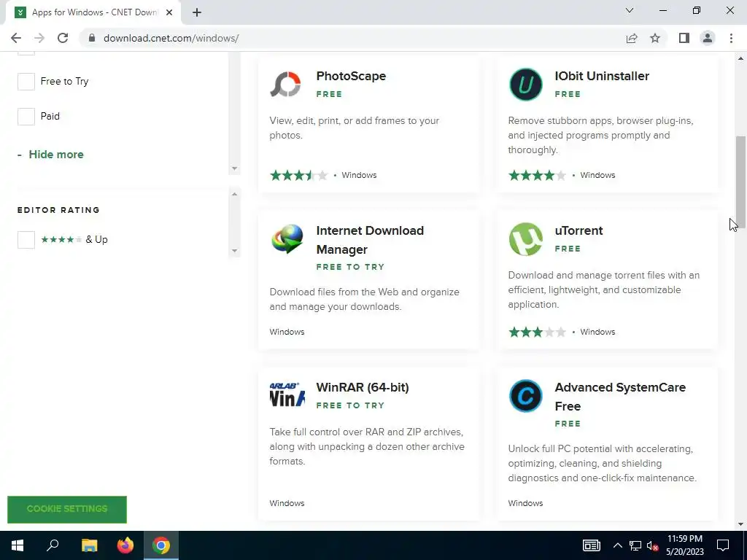Select the Apps for Windows browser tab
The width and height of the screenshot is (747, 560).
pos(93,12)
